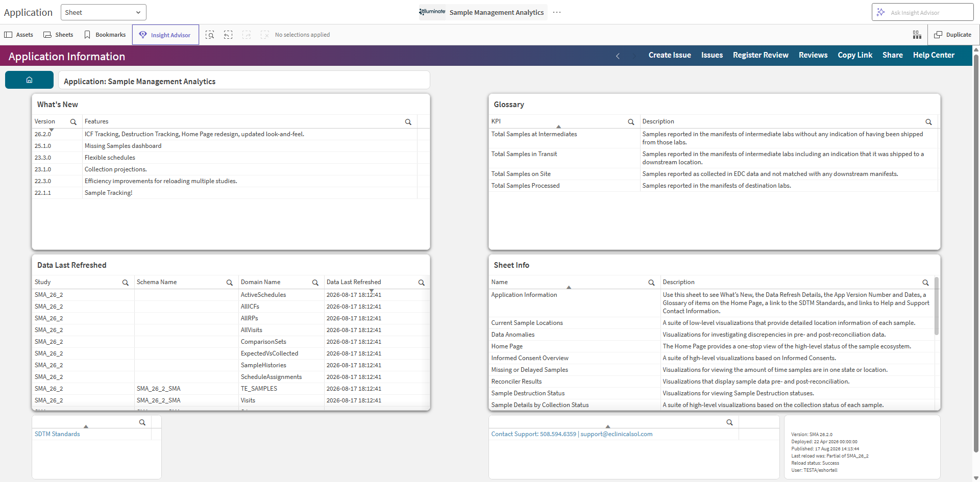This screenshot has width=980, height=482.
Task: Search the Sheet Info Description column
Action: pyautogui.click(x=925, y=283)
